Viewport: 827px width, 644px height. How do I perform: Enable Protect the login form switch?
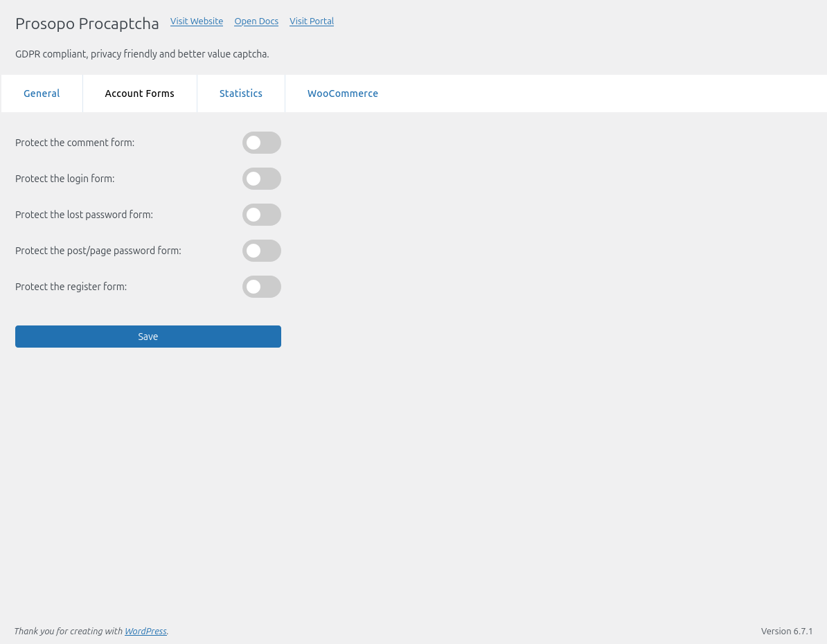[x=262, y=179]
